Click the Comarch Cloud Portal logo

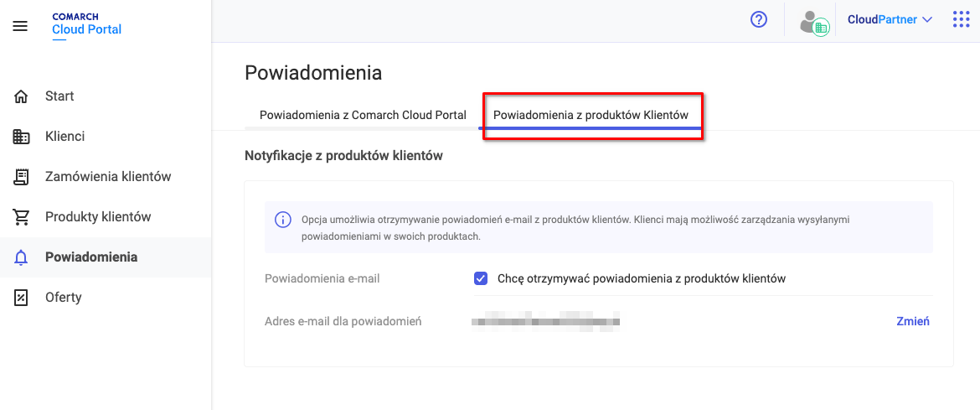(x=87, y=26)
